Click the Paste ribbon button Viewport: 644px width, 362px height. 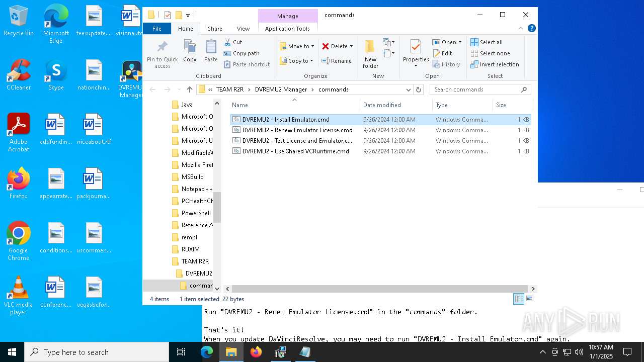(x=211, y=51)
